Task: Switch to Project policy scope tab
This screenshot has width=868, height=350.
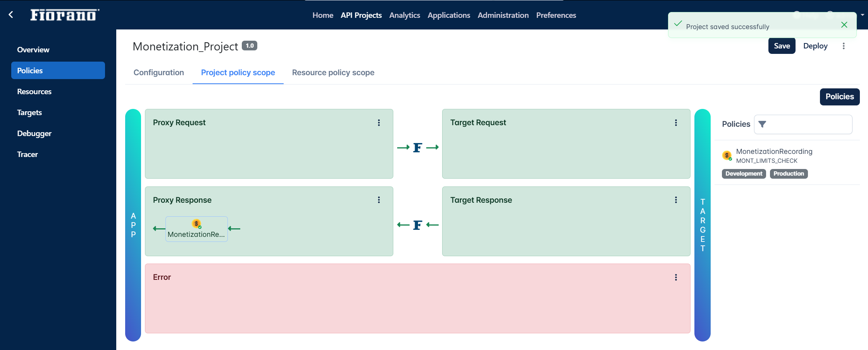Action: point(238,72)
